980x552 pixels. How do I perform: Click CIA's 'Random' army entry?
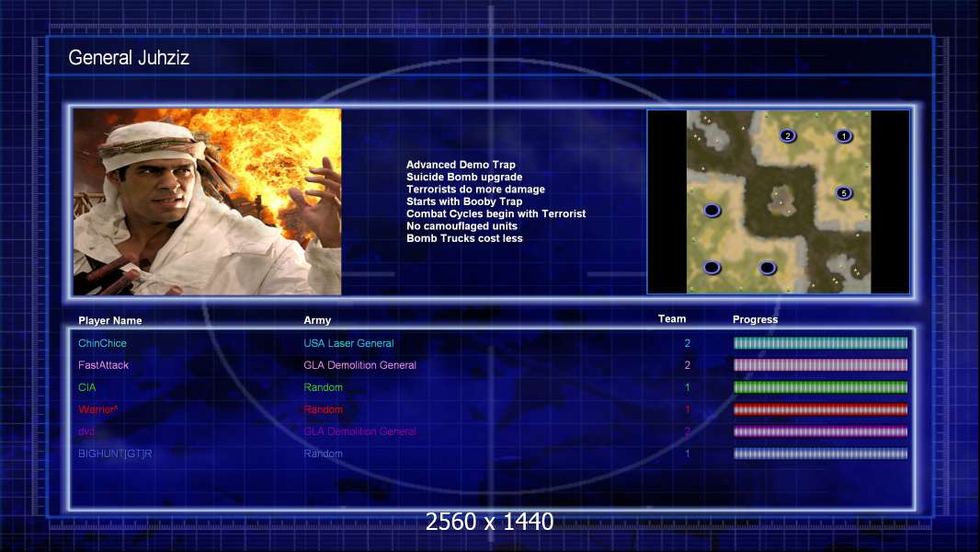pyautogui.click(x=323, y=387)
